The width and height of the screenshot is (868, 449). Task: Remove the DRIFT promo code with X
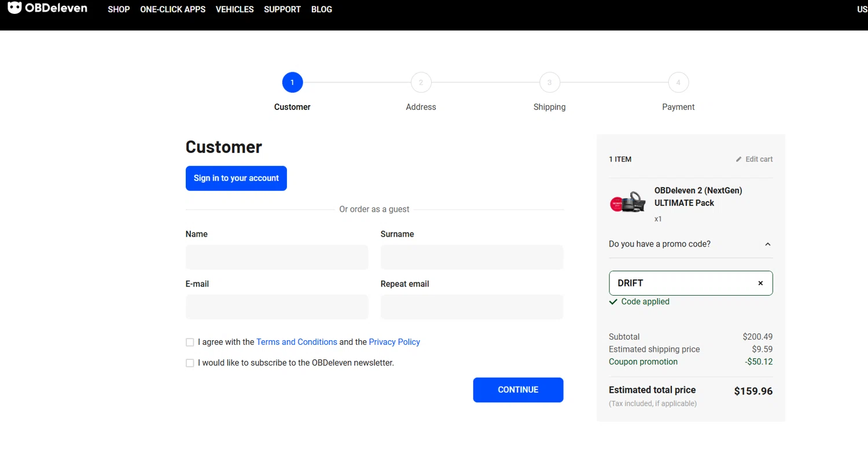pyautogui.click(x=760, y=283)
